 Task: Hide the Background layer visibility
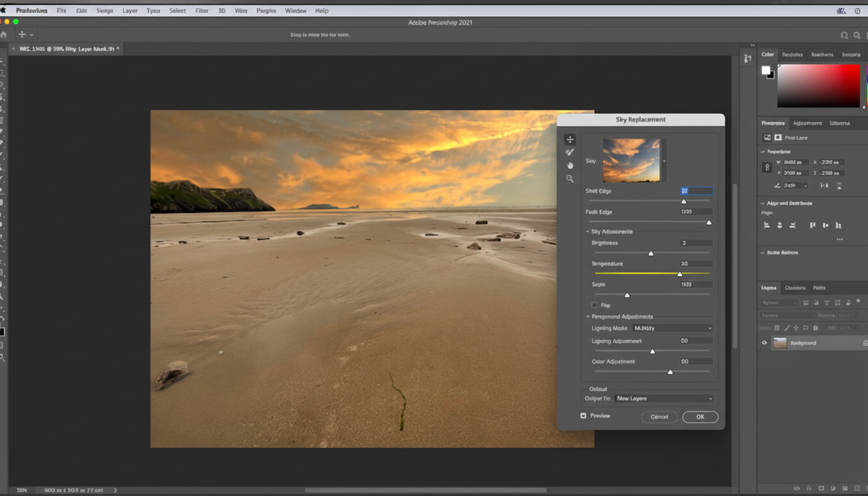pos(764,343)
